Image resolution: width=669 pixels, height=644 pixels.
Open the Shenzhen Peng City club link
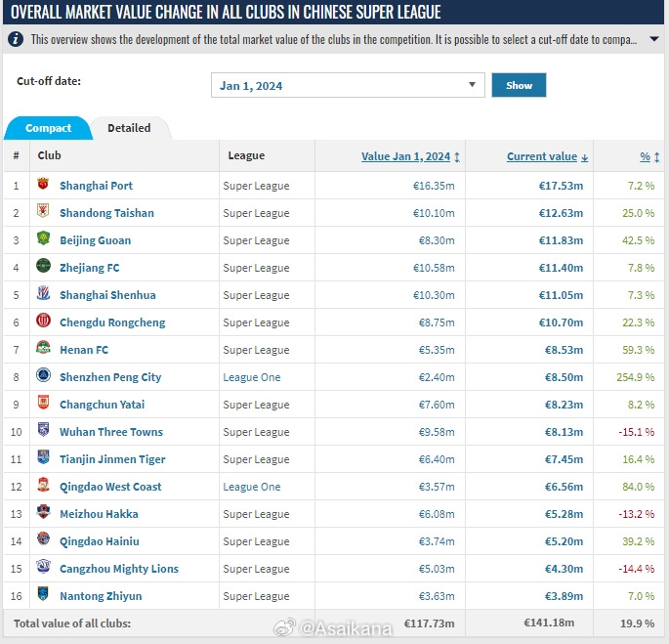pyautogui.click(x=110, y=377)
